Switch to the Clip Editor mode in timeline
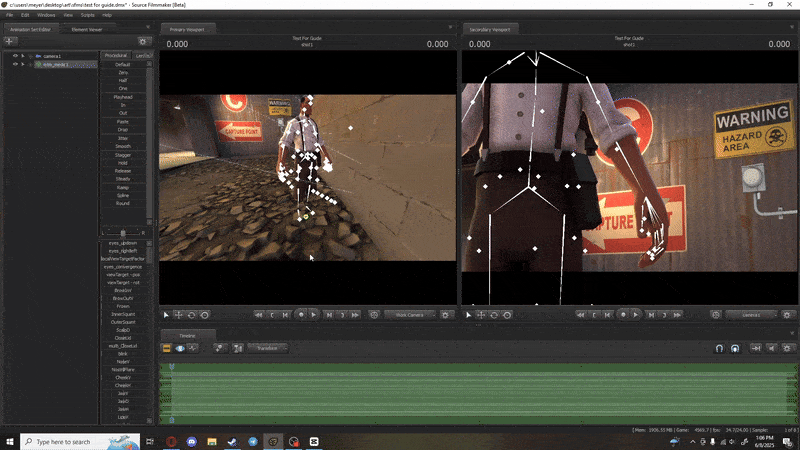This screenshot has width=800, height=450. [x=167, y=348]
